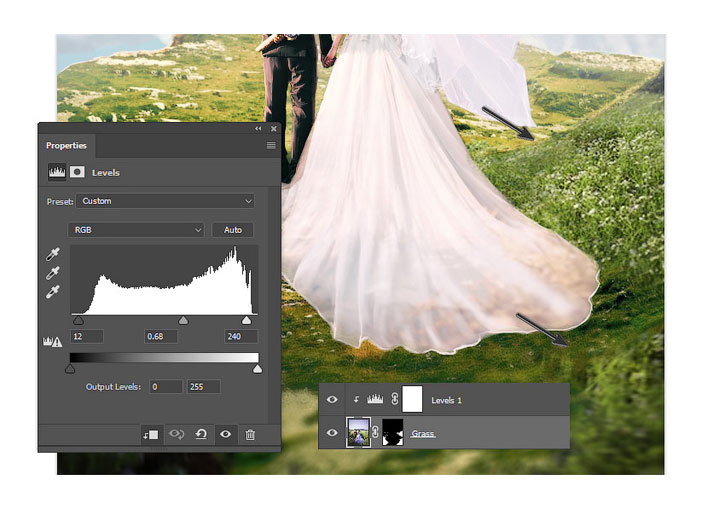View previous state icon in Properties

176,434
